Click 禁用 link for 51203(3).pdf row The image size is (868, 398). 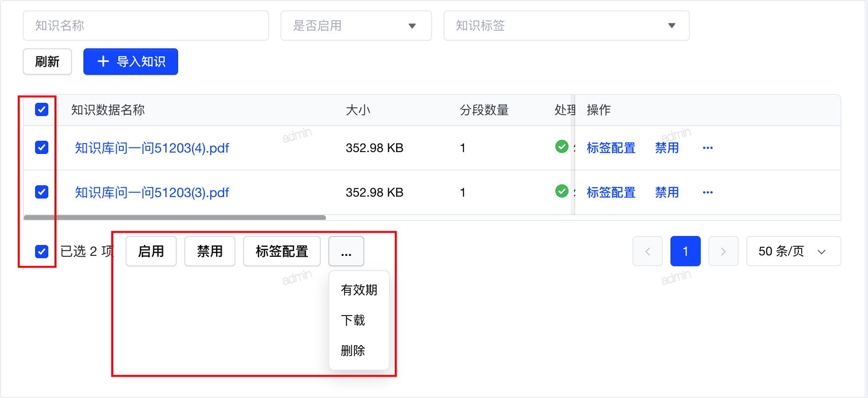pyautogui.click(x=667, y=192)
